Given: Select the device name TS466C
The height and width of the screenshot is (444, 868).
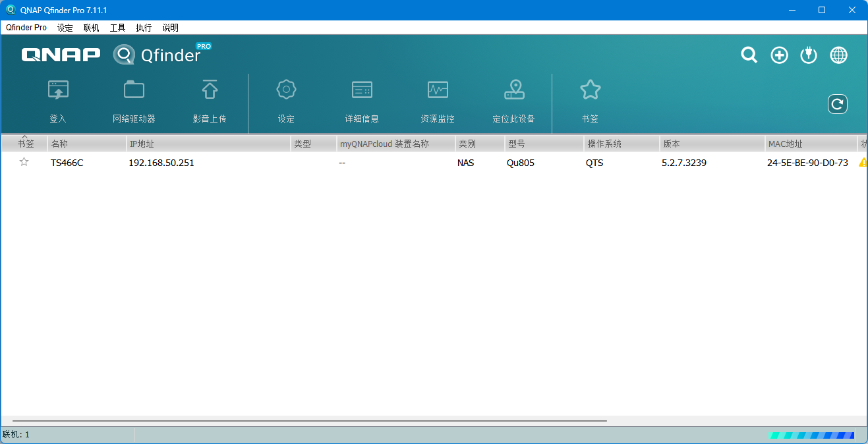Looking at the screenshot, I should tap(67, 163).
